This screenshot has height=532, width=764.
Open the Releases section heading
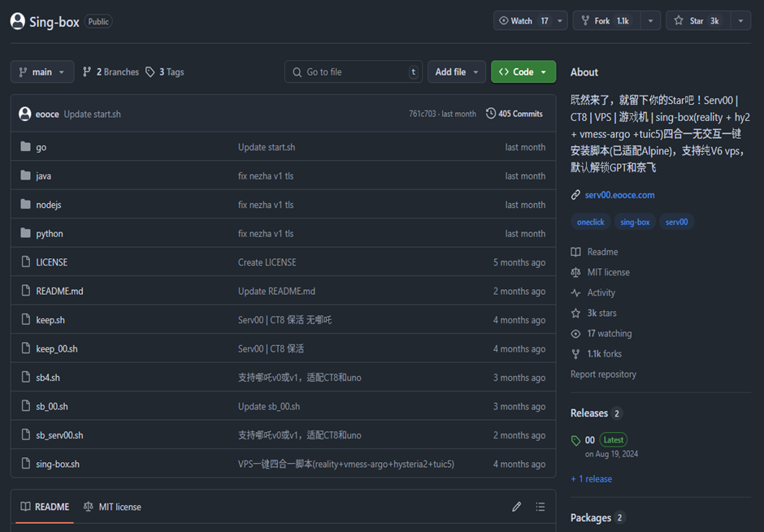tap(589, 413)
